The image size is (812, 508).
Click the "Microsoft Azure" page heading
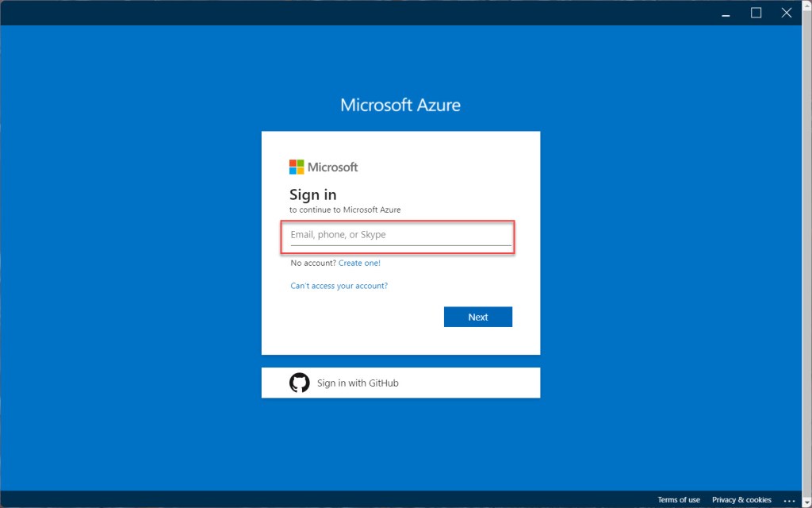coord(400,105)
